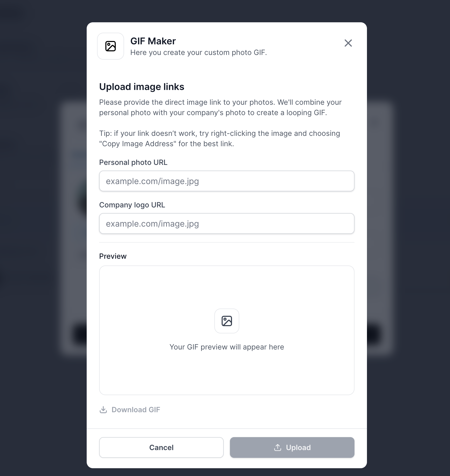
Task: Cancel the GIF upload dialog
Action: tap(161, 447)
